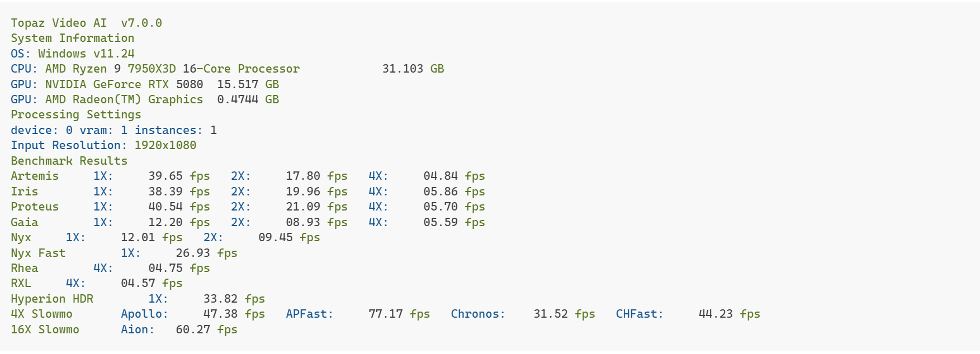980x354 pixels.
Task: Click the AMD Ryzen 9 7950X3D CPU text
Action: tap(172, 69)
